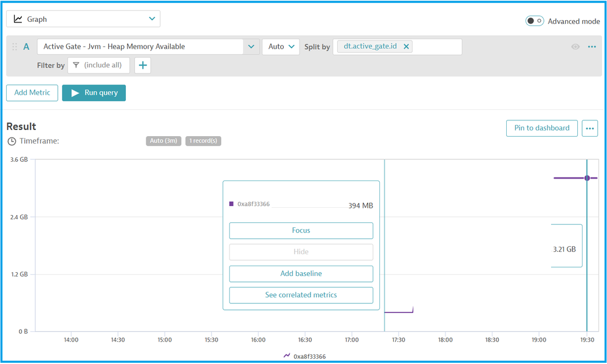Remove the dt.active_gate.id split tag
Image resolution: width=607 pixels, height=364 pixels.
coord(406,46)
